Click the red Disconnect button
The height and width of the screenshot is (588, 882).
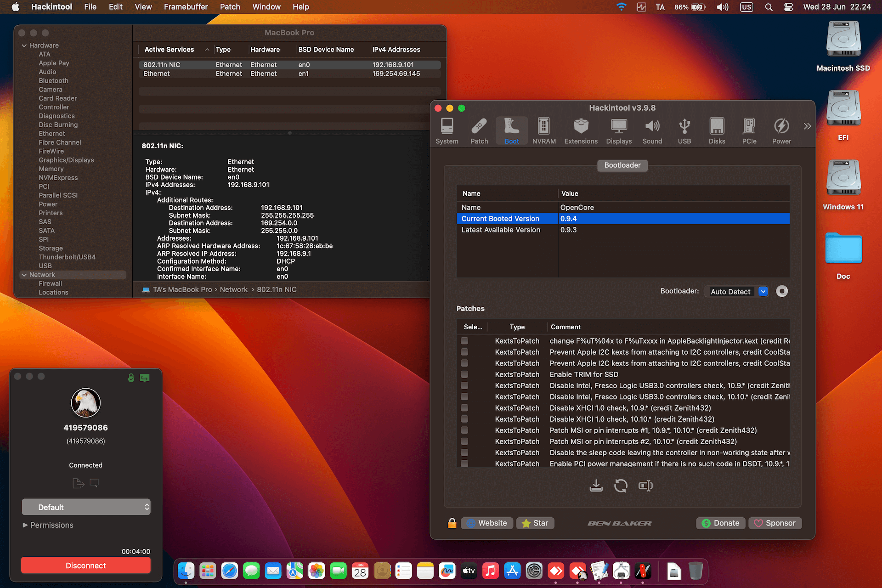[x=86, y=565]
